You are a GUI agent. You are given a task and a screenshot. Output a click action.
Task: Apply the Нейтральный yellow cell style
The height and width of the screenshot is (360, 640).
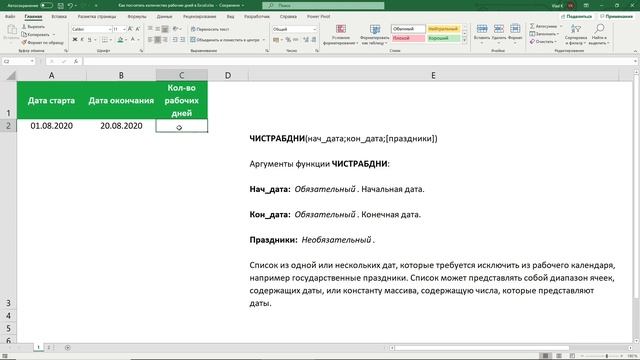444,29
